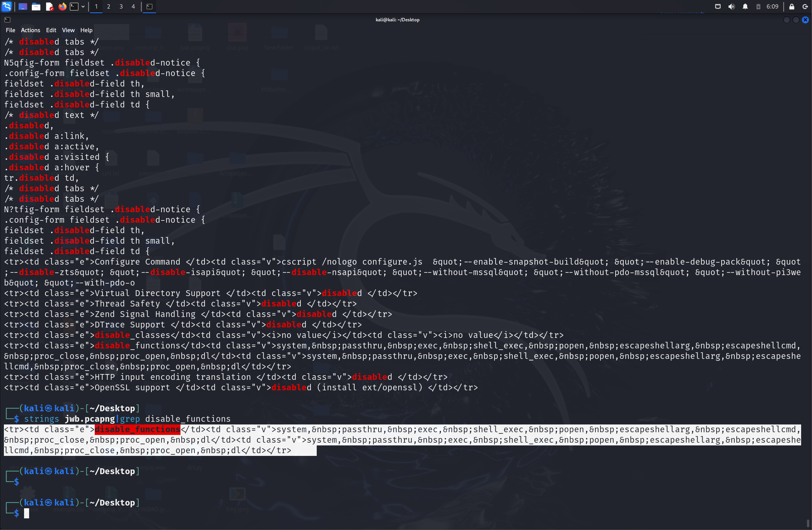Click the N5qfig-form fieldset line

pos(102,63)
